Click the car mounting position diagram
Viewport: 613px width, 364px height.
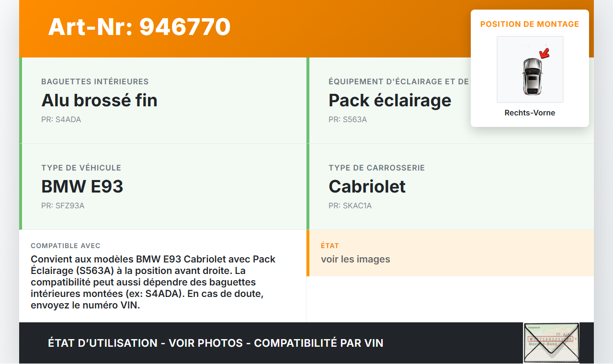point(530,69)
